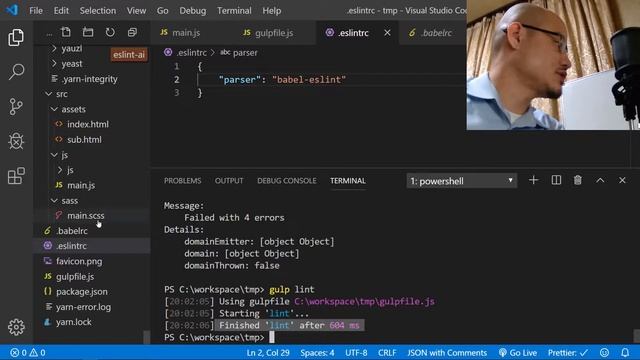This screenshot has height=360, width=640.
Task: Click the New File icon in explorer
Action: click(x=66, y=32)
